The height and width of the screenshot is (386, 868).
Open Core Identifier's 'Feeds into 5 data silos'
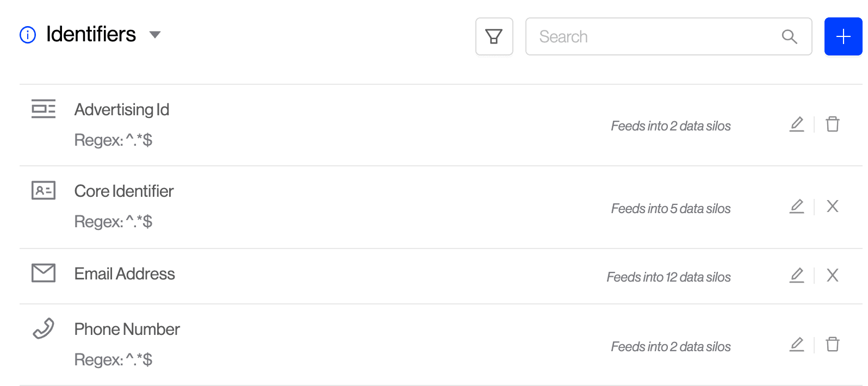(671, 209)
